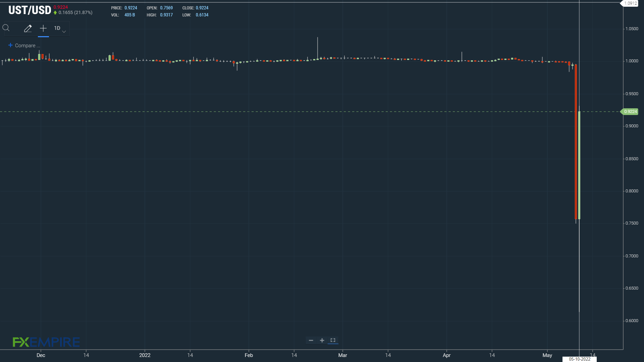Click the UST/USD symbol title

pos(30,10)
